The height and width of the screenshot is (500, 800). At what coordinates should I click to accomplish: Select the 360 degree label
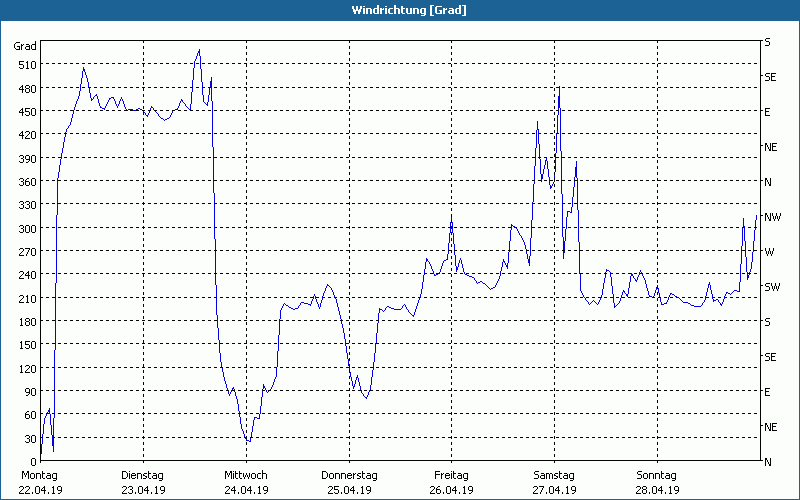tap(27, 182)
